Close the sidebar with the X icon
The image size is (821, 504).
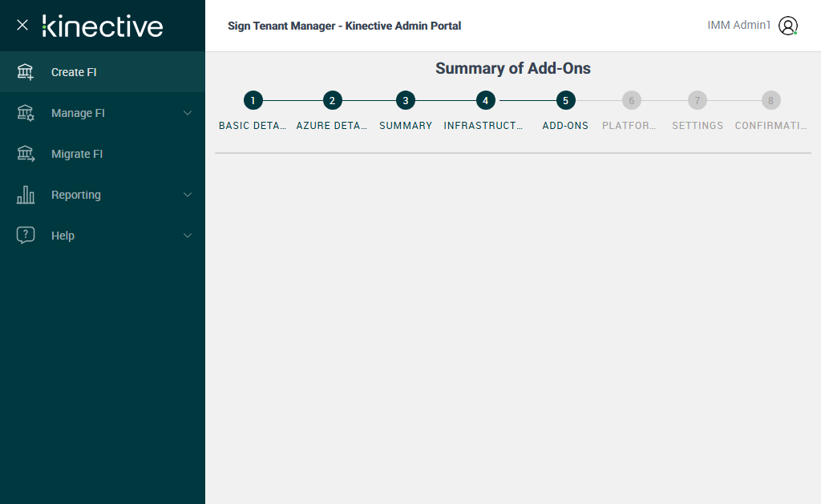22,25
